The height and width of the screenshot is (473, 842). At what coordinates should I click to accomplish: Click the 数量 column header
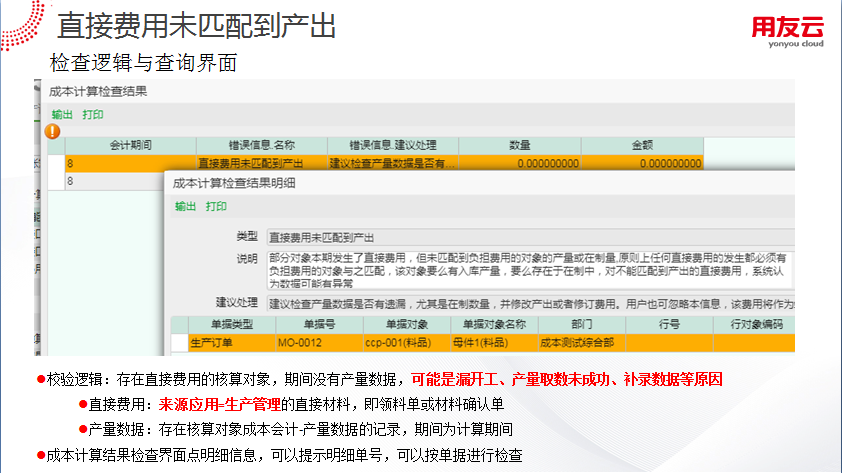[519, 146]
